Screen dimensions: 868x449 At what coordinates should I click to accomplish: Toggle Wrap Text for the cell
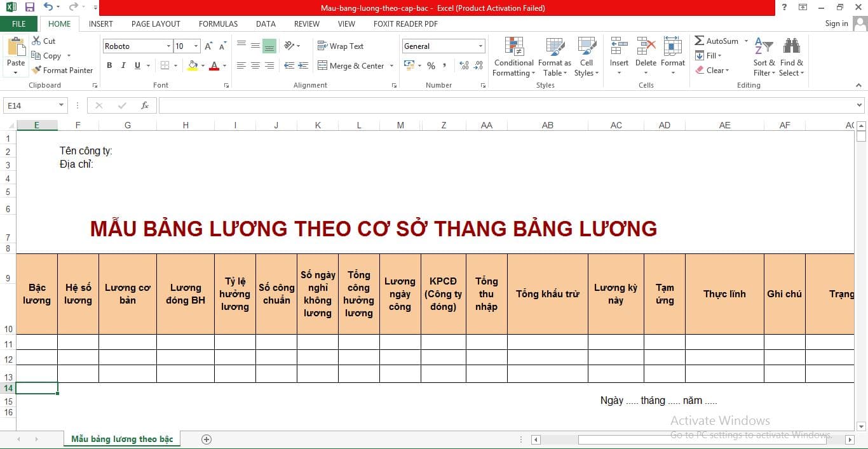[341, 46]
